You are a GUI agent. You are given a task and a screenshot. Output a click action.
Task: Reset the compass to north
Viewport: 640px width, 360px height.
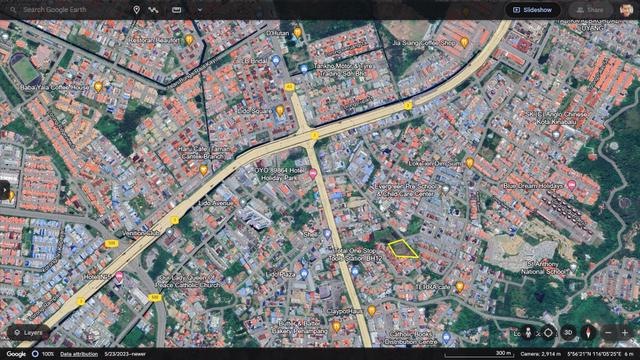tap(588, 333)
